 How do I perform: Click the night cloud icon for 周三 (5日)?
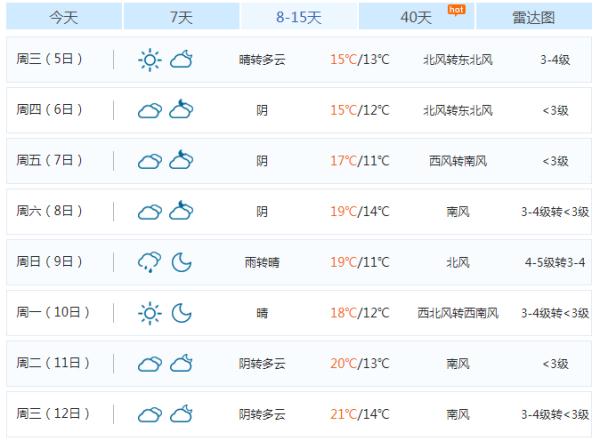pos(181,59)
